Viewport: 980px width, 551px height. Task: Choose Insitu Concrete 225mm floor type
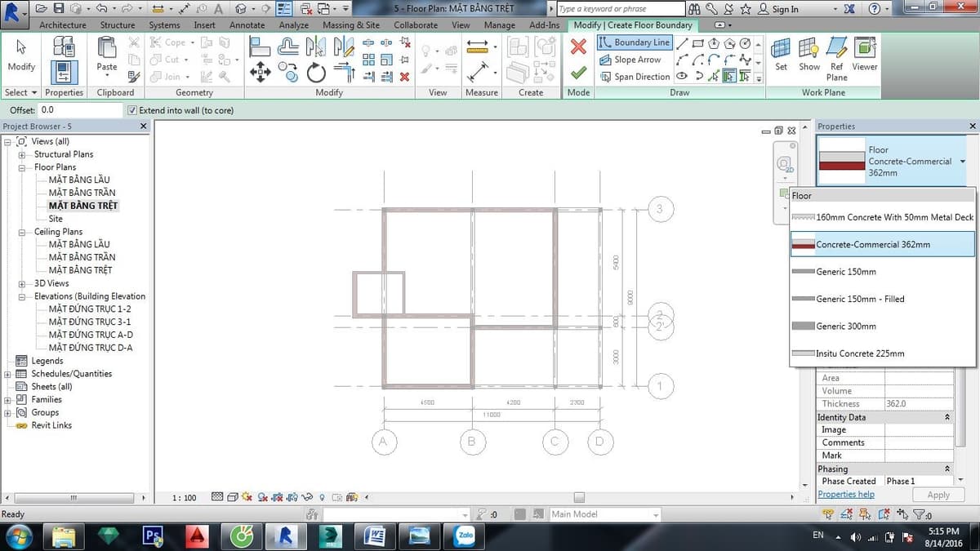click(883, 353)
